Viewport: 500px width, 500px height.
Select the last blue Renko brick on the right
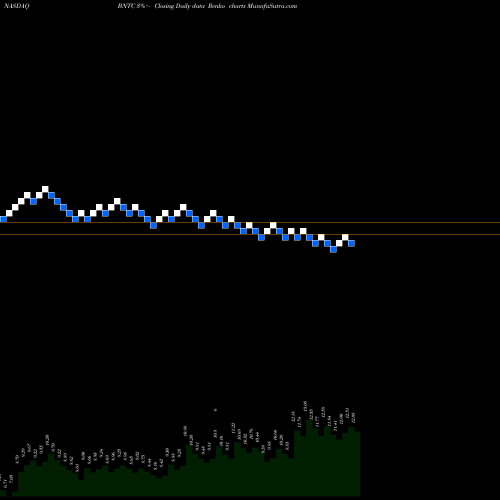tap(351, 243)
